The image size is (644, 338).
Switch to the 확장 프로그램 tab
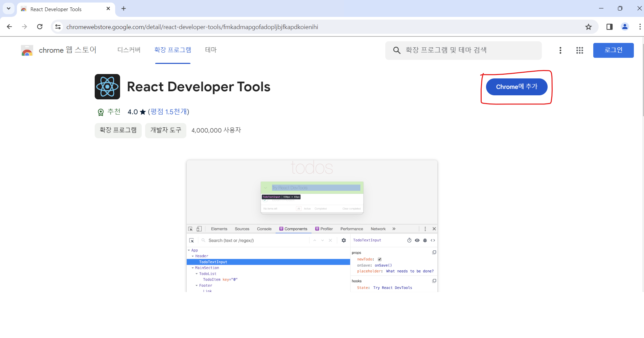(173, 50)
